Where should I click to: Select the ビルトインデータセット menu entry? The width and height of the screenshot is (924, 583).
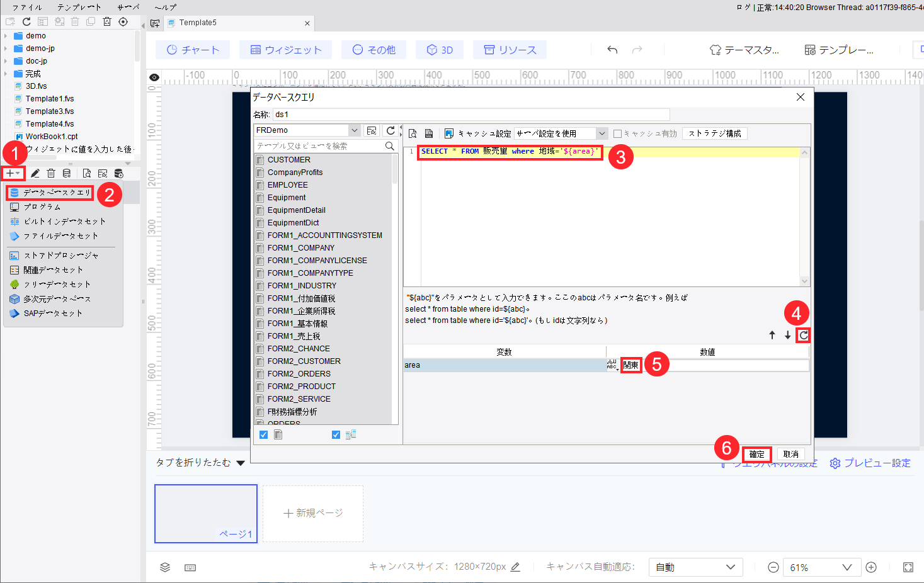[64, 222]
